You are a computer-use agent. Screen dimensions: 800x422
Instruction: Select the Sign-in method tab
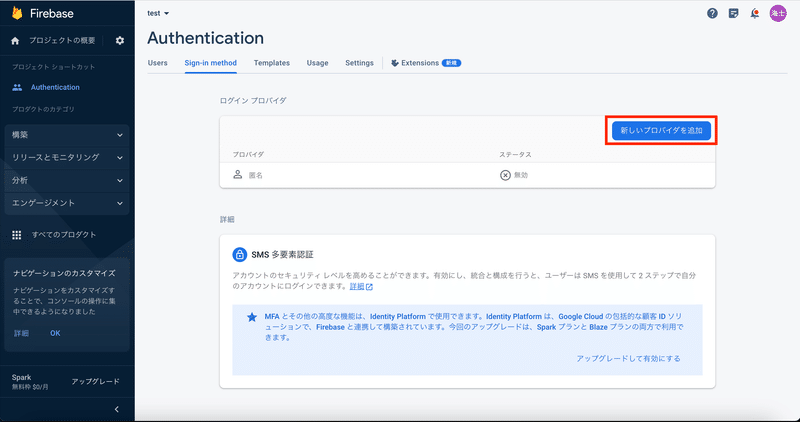211,63
